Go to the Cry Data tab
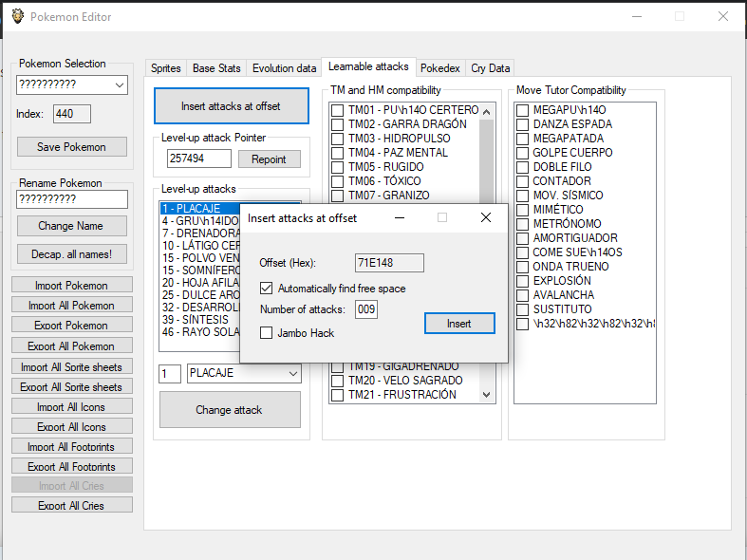Viewport: 747px width, 560px height. coord(491,68)
